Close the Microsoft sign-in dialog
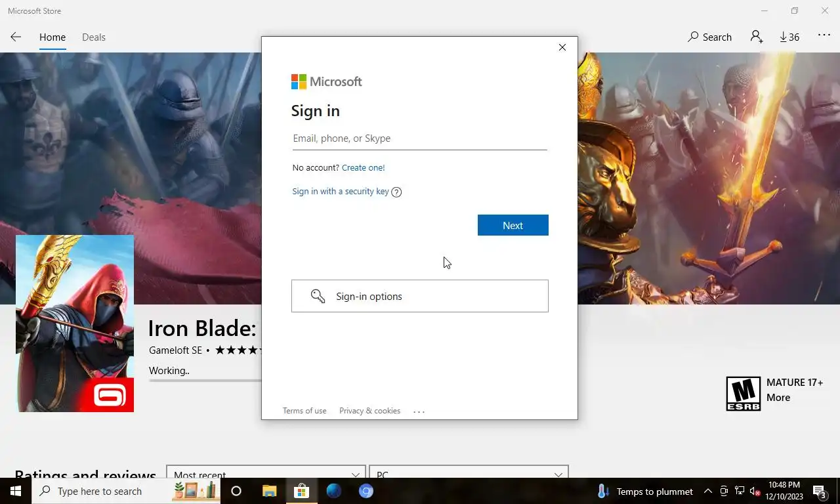 pyautogui.click(x=562, y=47)
